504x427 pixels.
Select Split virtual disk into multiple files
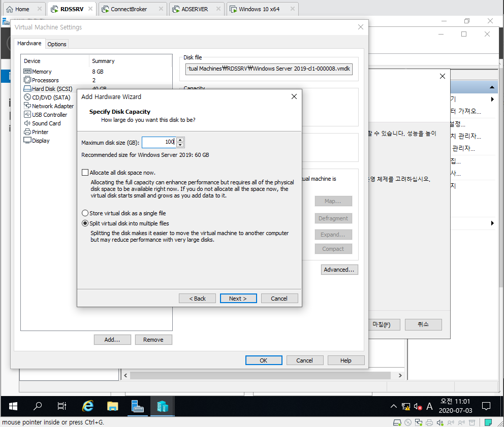pyautogui.click(x=85, y=223)
